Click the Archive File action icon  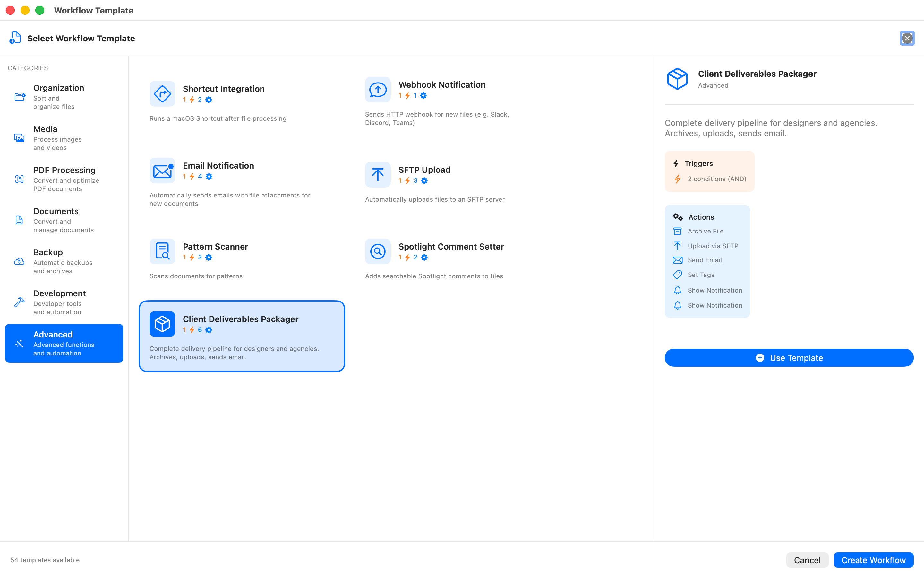(677, 231)
